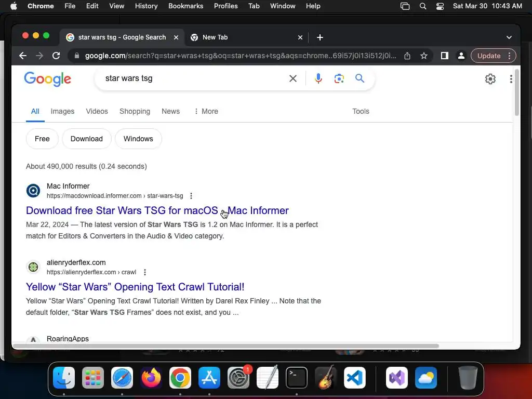
Task: Open System Settings from the Dock
Action: click(238, 378)
